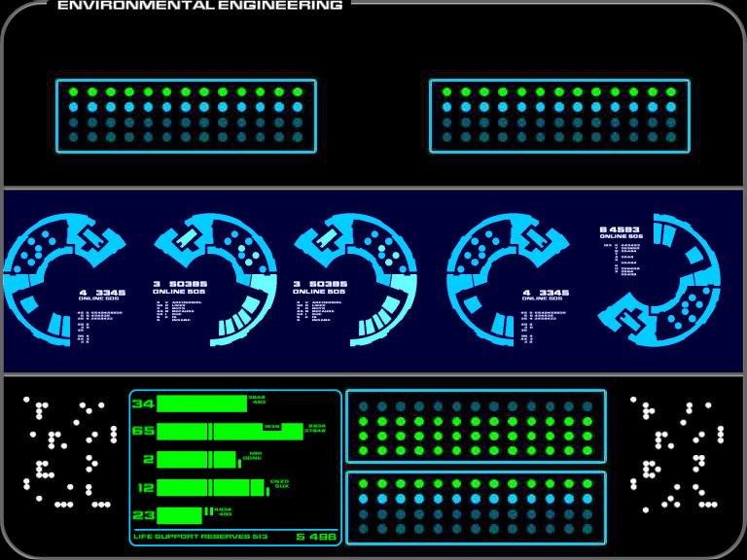This screenshot has height=560, width=747.
Task: Click the ENVIRONMENTAL ENGINEERING title header
Action: click(200, 6)
